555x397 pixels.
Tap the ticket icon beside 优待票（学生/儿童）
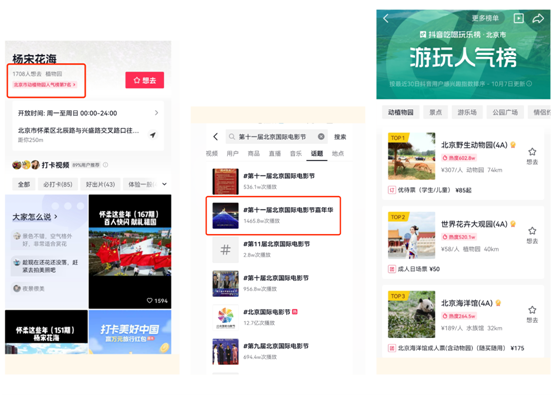click(x=391, y=190)
